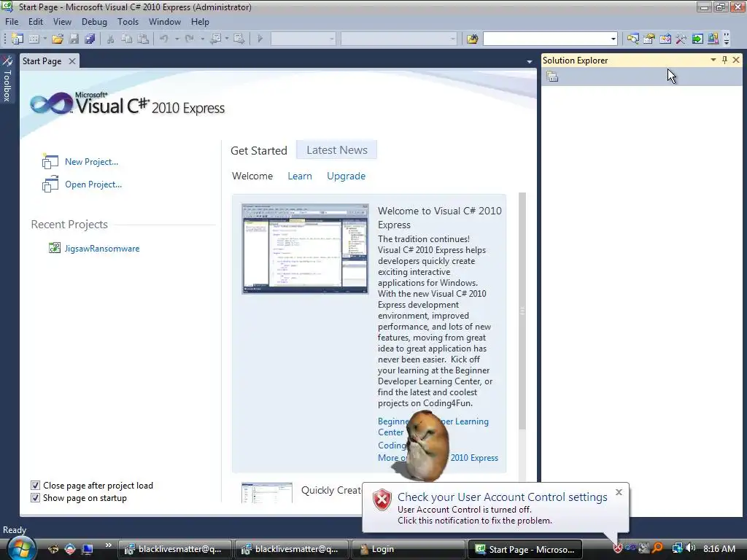This screenshot has height=560, width=747.
Task: Open the File menu
Action: point(12,22)
